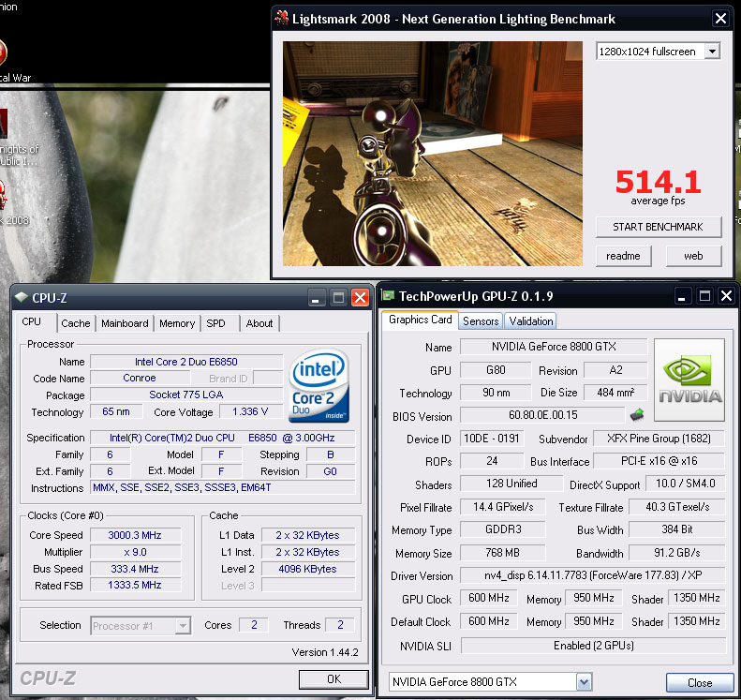The width and height of the screenshot is (741, 700).
Task: Click the Core Voltage value 1.336 V
Action: coord(250,411)
